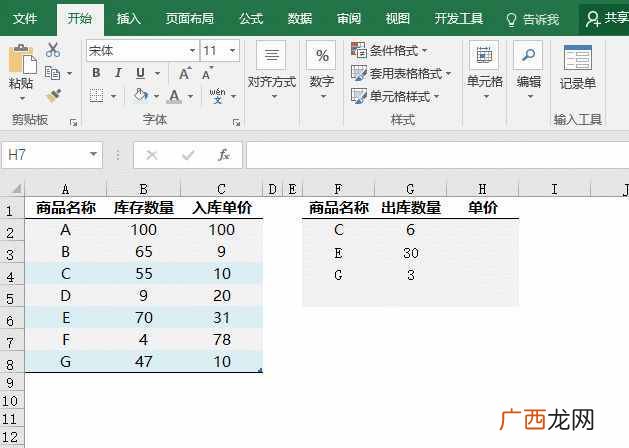This screenshot has width=629, height=448.
Task: Open underline style dropdown arrow
Action: [157, 73]
